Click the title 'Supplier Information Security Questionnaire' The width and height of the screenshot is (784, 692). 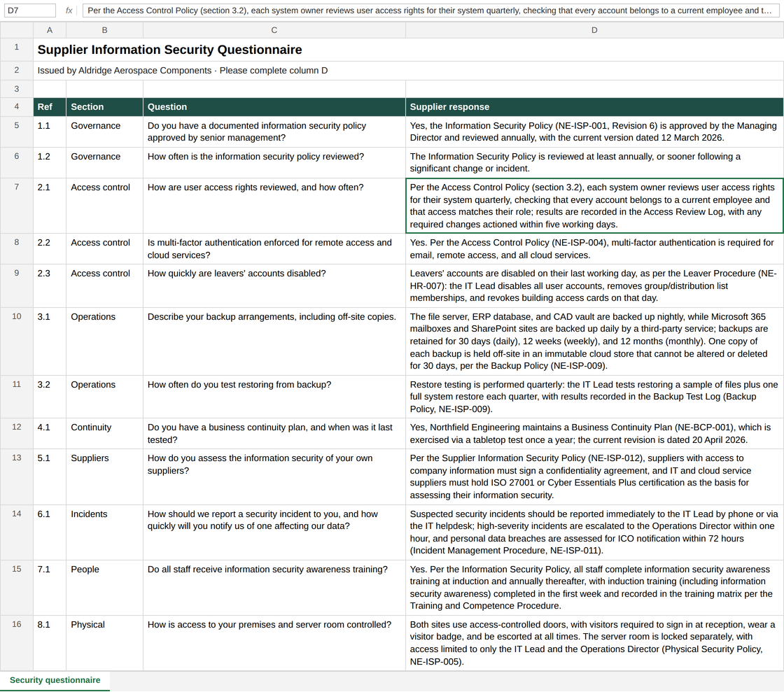[169, 50]
